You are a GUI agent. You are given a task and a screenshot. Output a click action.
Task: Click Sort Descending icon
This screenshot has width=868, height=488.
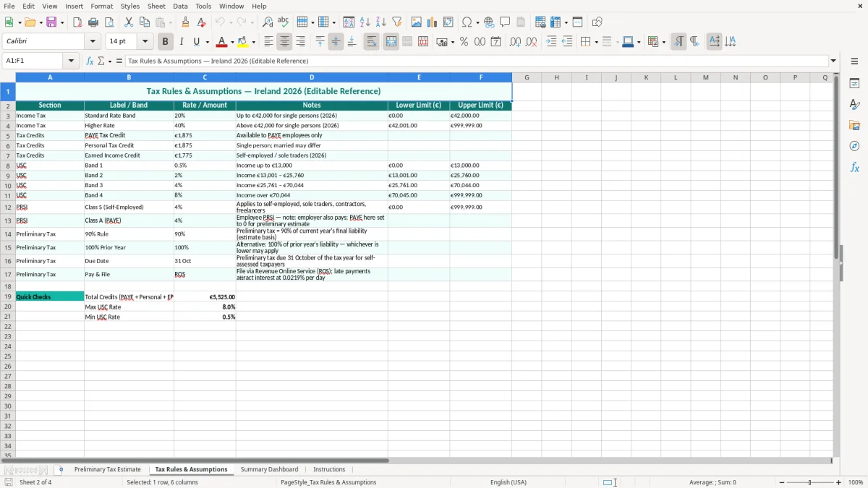pos(381,22)
